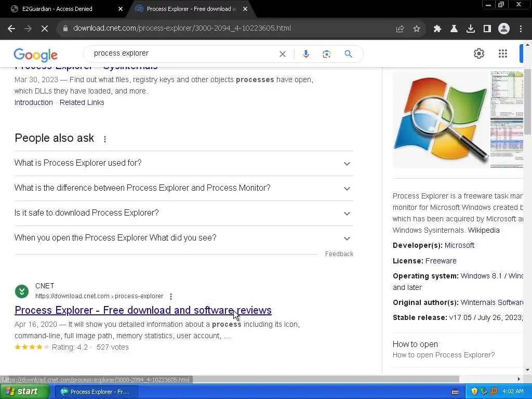The width and height of the screenshot is (532, 399).
Task: Click the scroll right arrow
Action: point(519,379)
